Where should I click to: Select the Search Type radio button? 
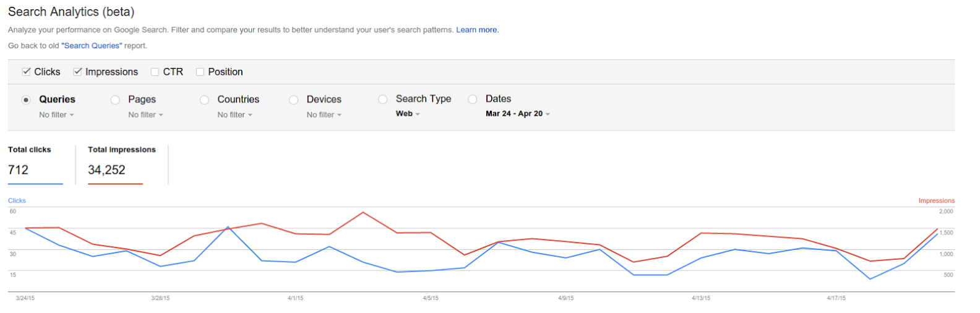[383, 99]
